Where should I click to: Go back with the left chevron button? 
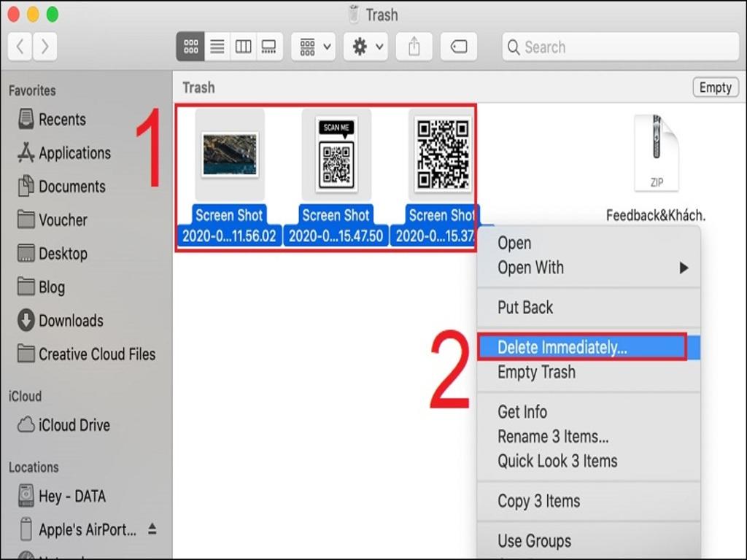(20, 47)
